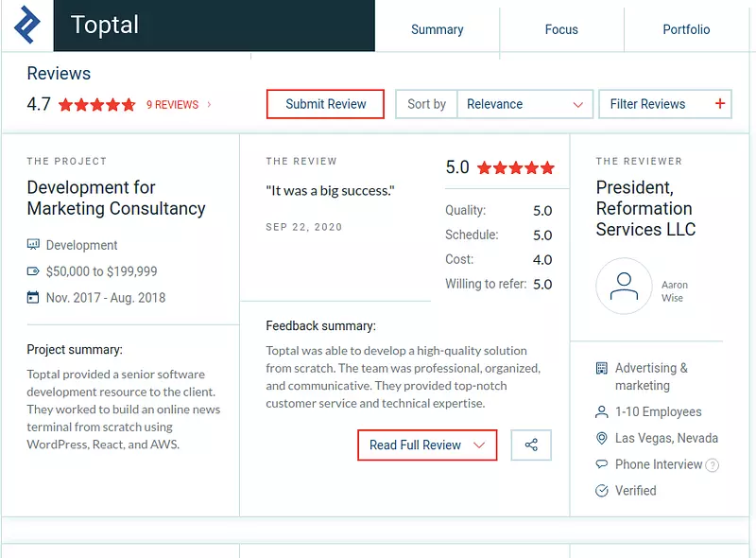756x558 pixels.
Task: Click the reviewer avatar for Aaron Wise
Action: pos(624,287)
